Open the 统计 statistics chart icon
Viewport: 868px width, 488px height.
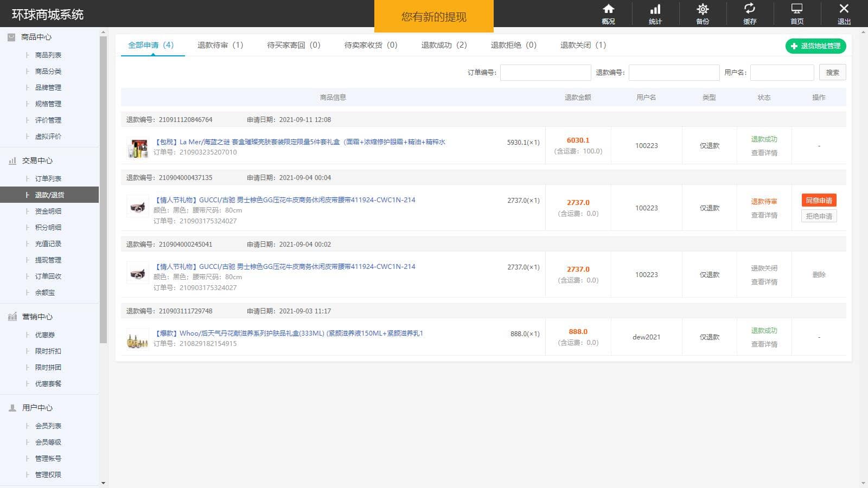click(x=655, y=9)
